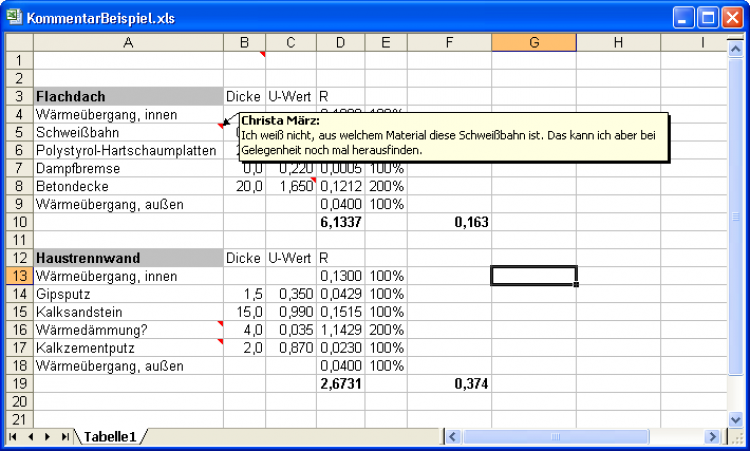The height and width of the screenshot is (451, 750).
Task: Select column G header
Action: coord(533,42)
